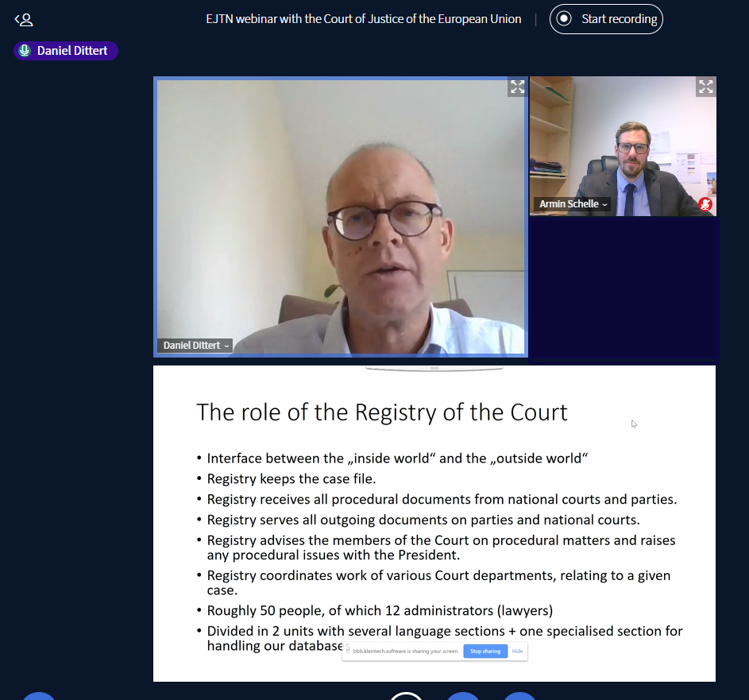Click the partially visible blue actions button at bottom left
The height and width of the screenshot is (700, 749).
(39, 696)
